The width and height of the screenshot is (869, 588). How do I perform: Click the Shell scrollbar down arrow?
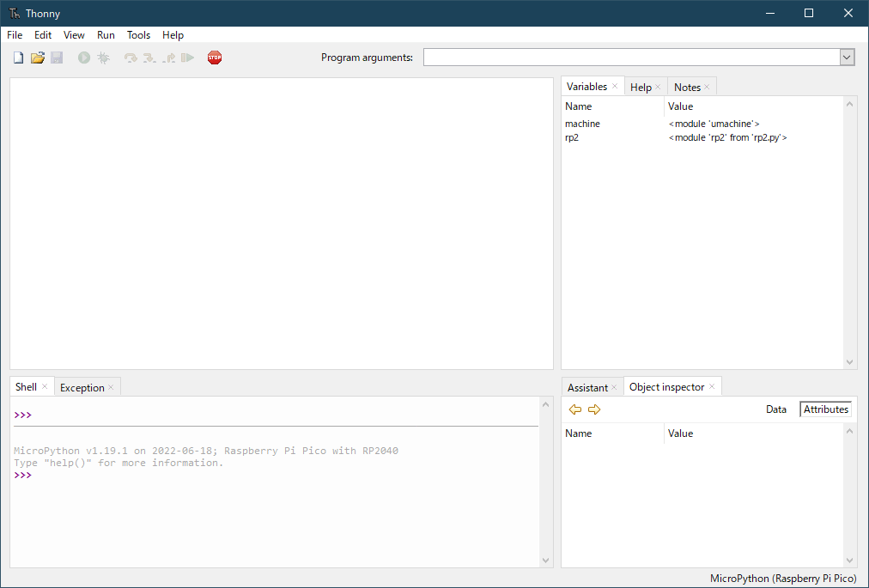coord(546,560)
